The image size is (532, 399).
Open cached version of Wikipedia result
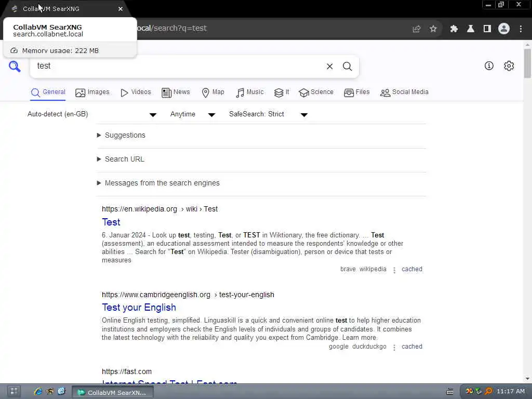point(412,269)
